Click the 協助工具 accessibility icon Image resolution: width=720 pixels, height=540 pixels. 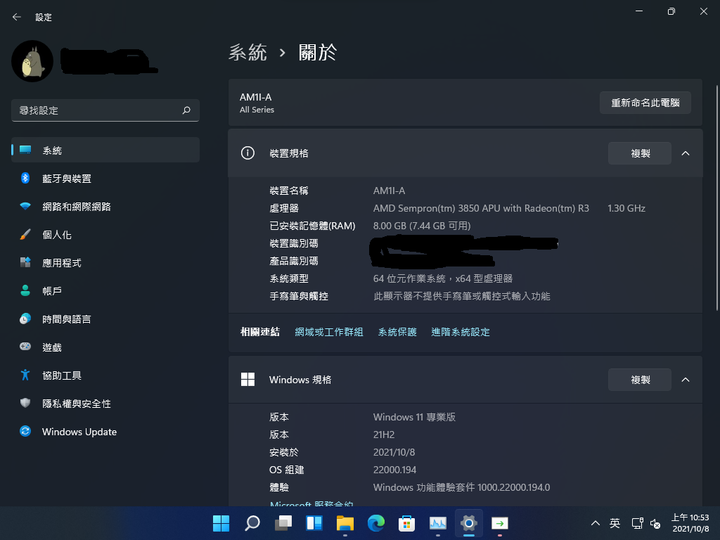[25, 375]
